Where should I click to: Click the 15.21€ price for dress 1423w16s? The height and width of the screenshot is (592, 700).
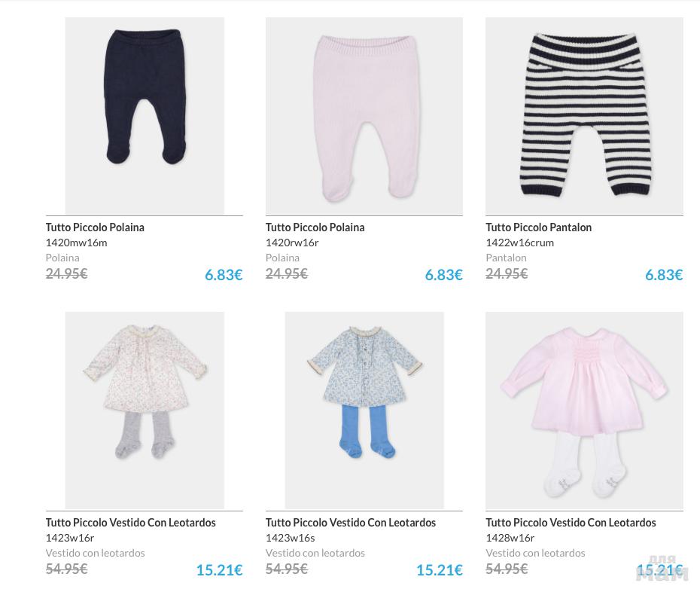(439, 570)
